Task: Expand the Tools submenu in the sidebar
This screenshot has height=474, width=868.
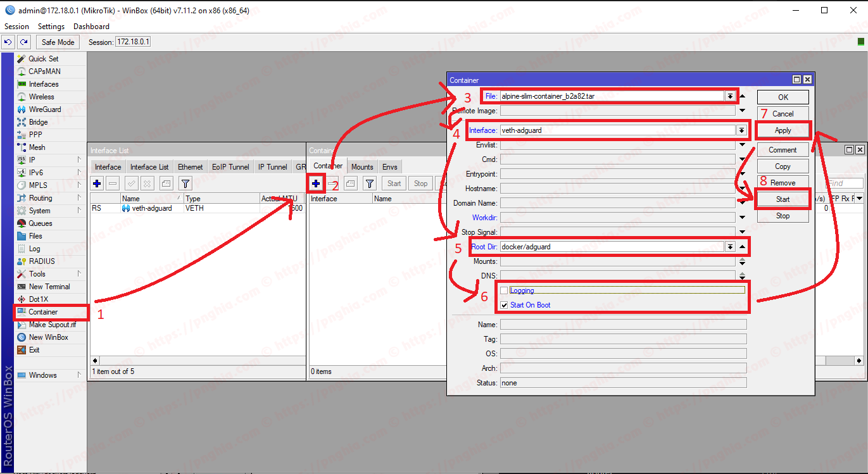Action: (79, 274)
